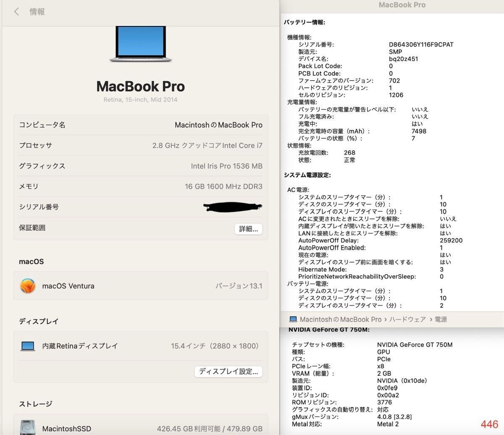Click ROMリビジョン value 3776

click(x=384, y=402)
